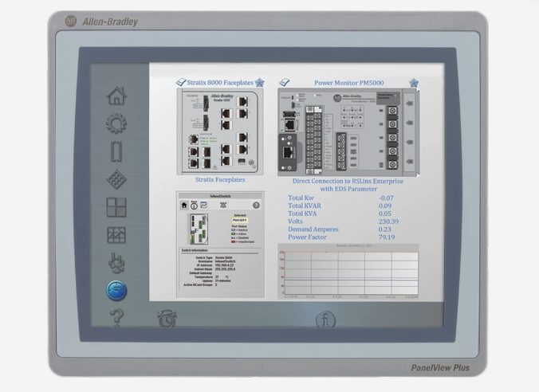
Task: Select the Demand Amperes value 0.23
Action: click(385, 229)
